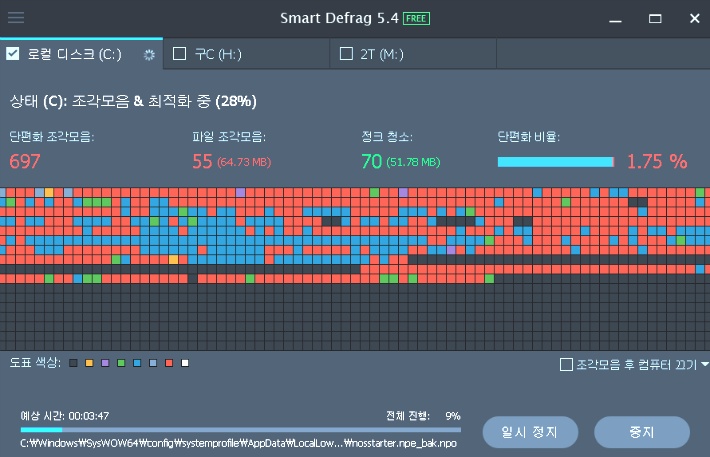Check the 구C (H:) drive checkbox
The height and width of the screenshot is (457, 710).
[x=180, y=54]
